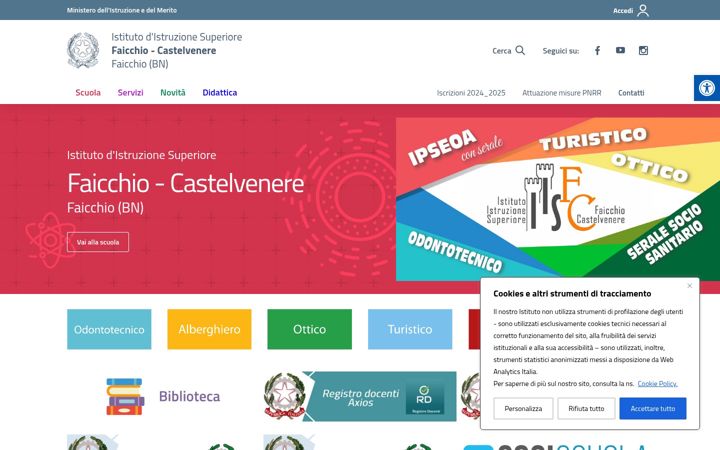Click the school name Faicchio - Castelvenere header

[x=163, y=51]
